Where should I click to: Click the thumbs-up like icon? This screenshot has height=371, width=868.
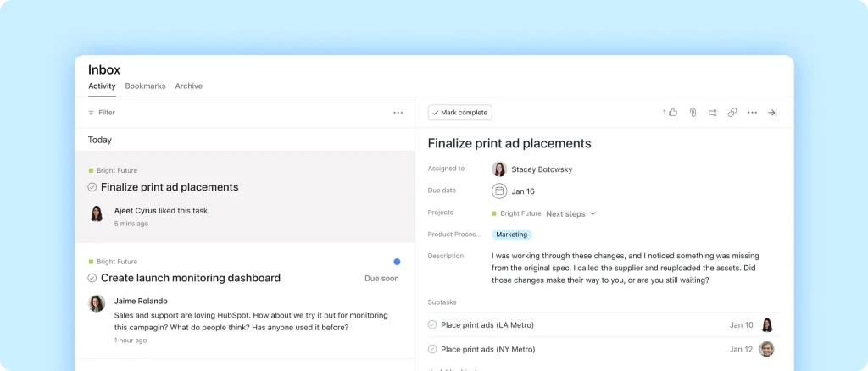click(673, 112)
